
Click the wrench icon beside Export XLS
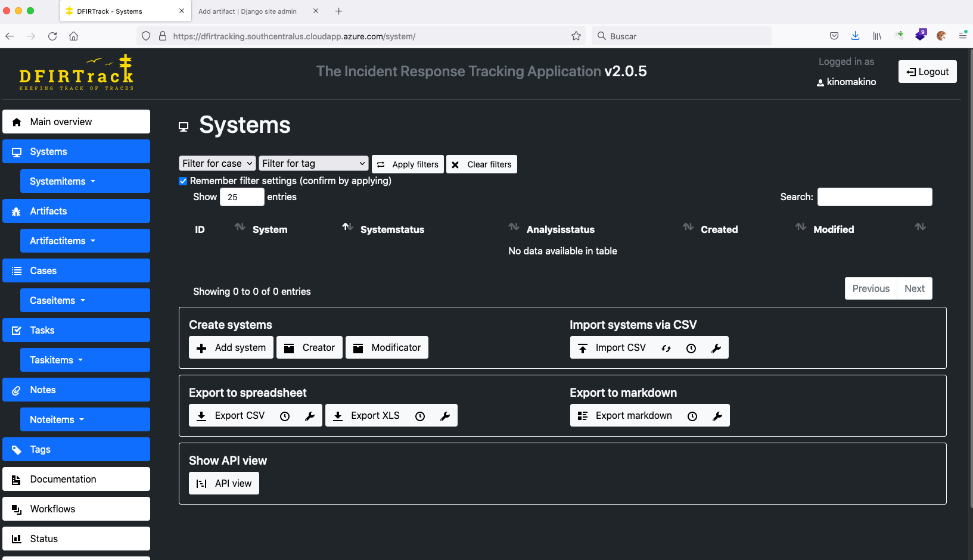(x=445, y=416)
